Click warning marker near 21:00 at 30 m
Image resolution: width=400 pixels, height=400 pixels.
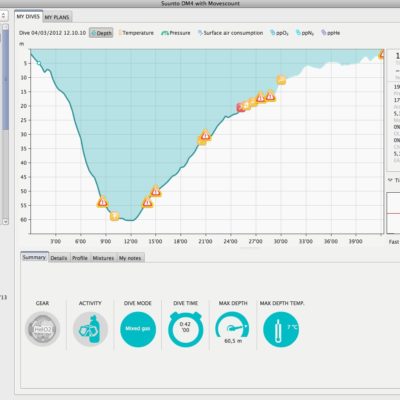click(x=206, y=135)
